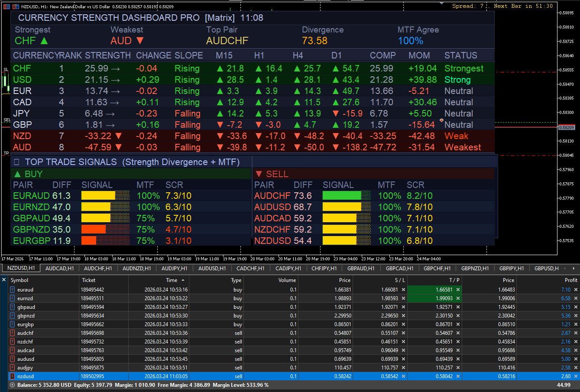Click the audusd sell position icon
This screenshot has width=580, height=392.
pos(13,359)
